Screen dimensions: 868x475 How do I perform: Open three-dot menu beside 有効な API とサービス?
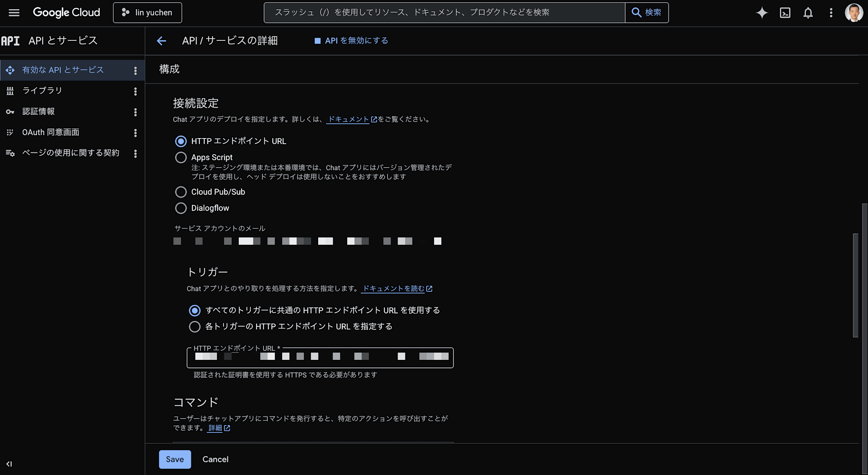click(x=135, y=70)
